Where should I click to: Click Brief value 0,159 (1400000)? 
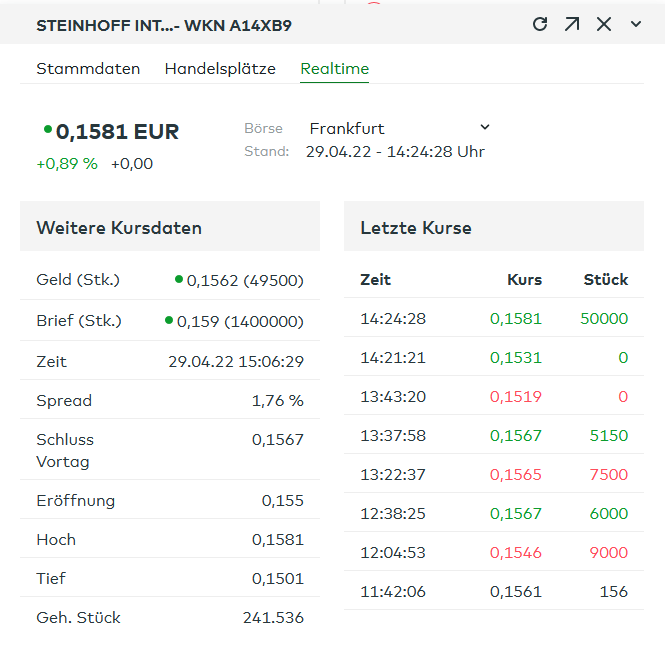(240, 322)
